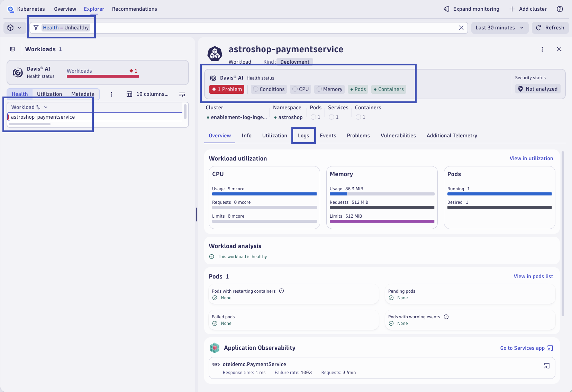Viewport: 572px width, 392px height.
Task: Click the detail panel vertical scrollbar
Action: 563,234
